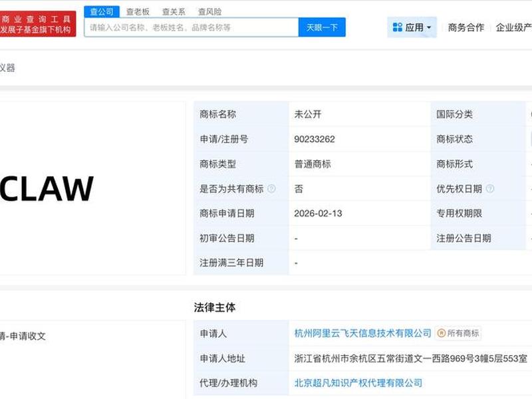Click the 专用权期限 label cell
This screenshot has height=399, width=532.
[x=478, y=213]
